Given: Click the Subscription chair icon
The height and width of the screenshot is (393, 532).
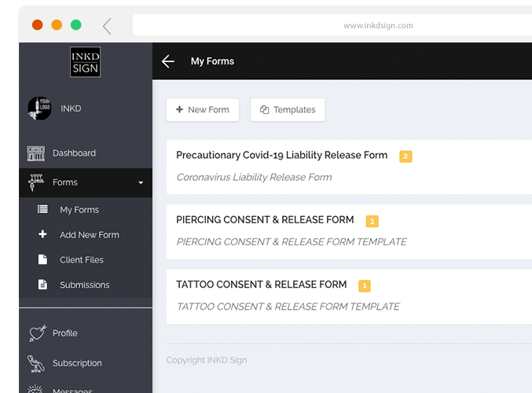Looking at the screenshot, I should (36, 363).
